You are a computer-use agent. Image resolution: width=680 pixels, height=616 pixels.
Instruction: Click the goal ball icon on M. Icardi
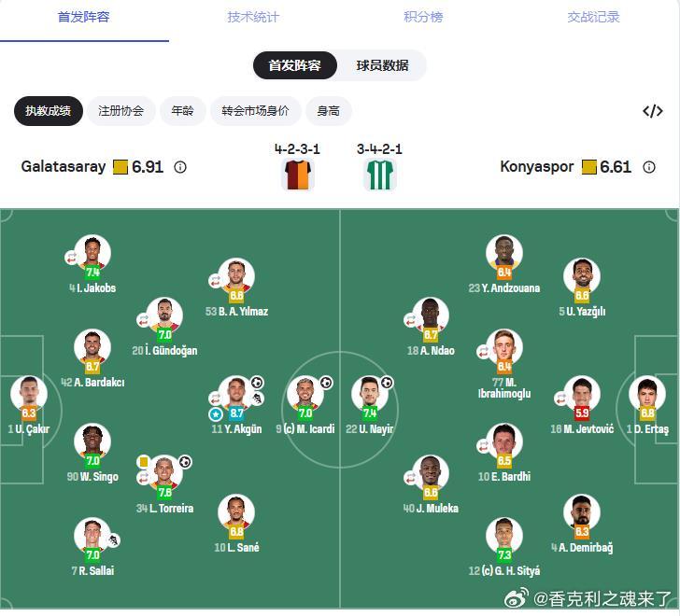326,383
